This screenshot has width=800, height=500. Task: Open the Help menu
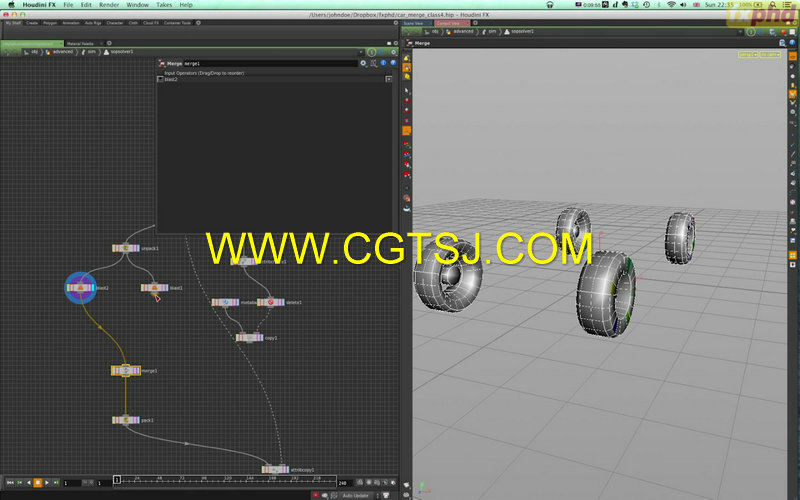click(x=186, y=5)
